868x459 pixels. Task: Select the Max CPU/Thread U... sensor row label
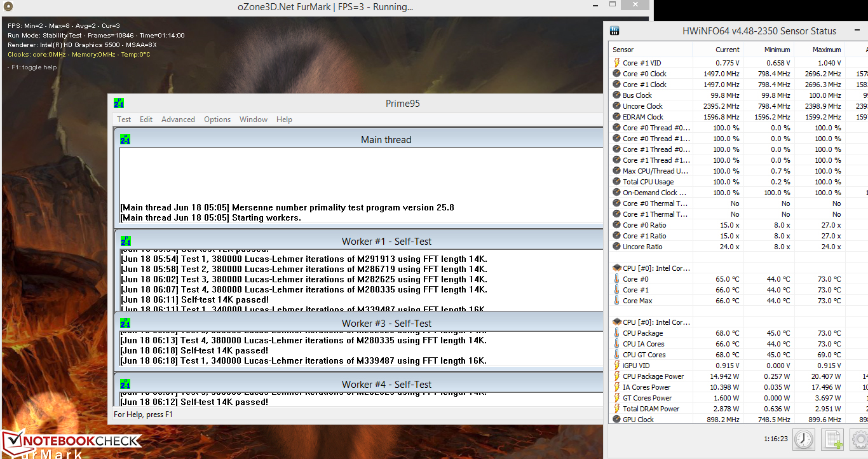click(655, 171)
